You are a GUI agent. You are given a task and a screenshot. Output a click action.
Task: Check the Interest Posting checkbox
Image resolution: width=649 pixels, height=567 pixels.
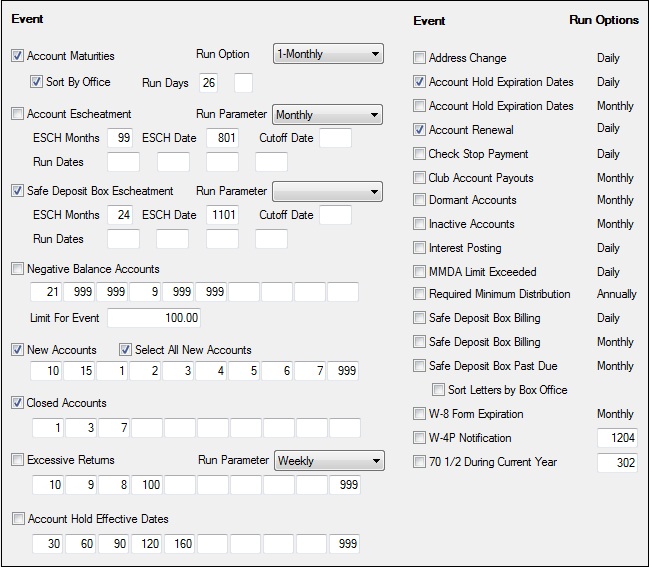coord(419,248)
